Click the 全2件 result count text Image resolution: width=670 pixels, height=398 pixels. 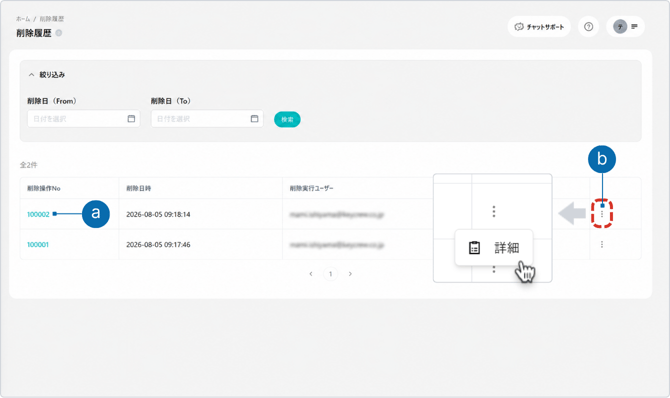[28, 165]
